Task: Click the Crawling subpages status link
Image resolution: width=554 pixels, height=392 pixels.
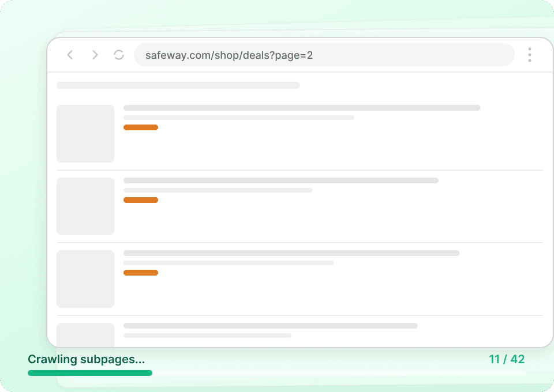Action: 87,359
